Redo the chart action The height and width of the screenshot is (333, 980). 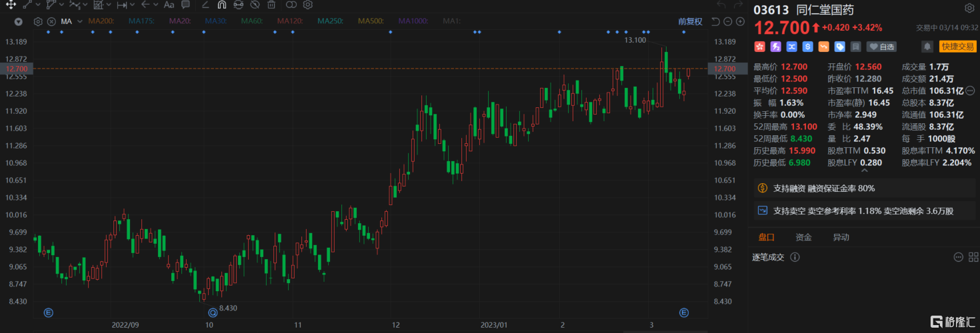click(739, 5)
